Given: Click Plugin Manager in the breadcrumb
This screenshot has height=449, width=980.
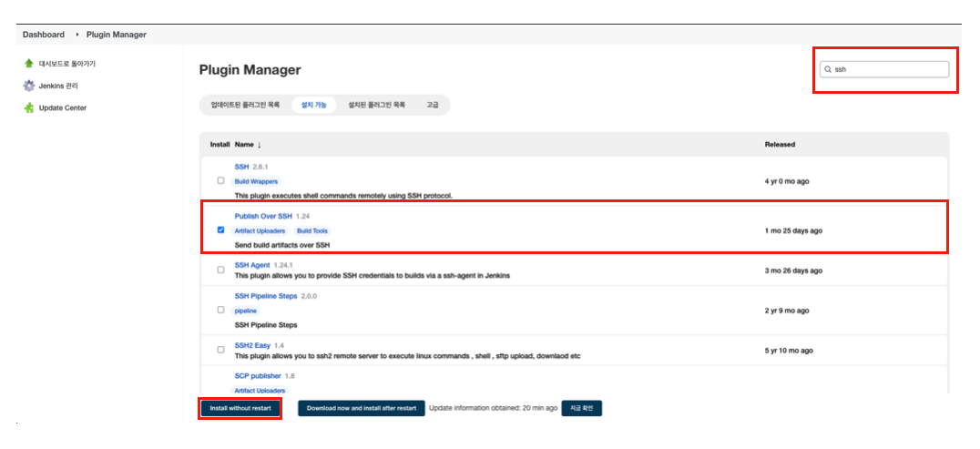Looking at the screenshot, I should tap(117, 35).
